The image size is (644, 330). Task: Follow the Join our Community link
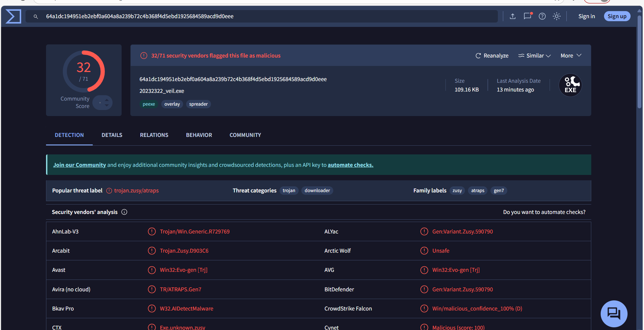80,165
